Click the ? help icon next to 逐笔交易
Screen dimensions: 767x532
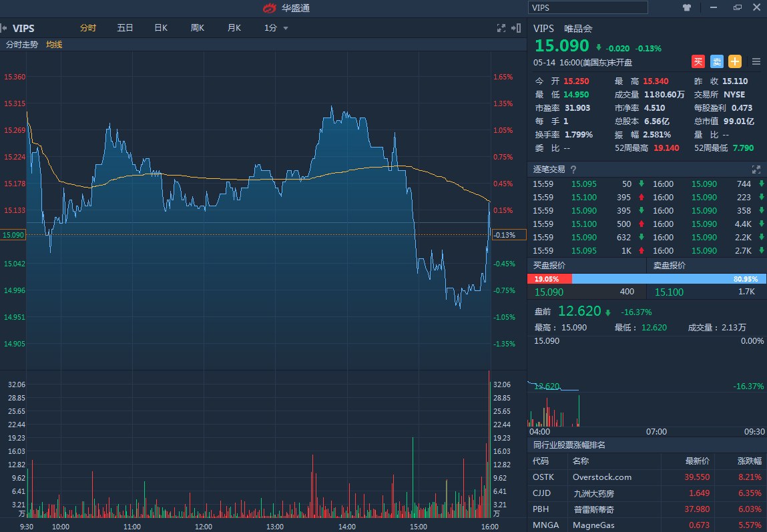pyautogui.click(x=574, y=169)
